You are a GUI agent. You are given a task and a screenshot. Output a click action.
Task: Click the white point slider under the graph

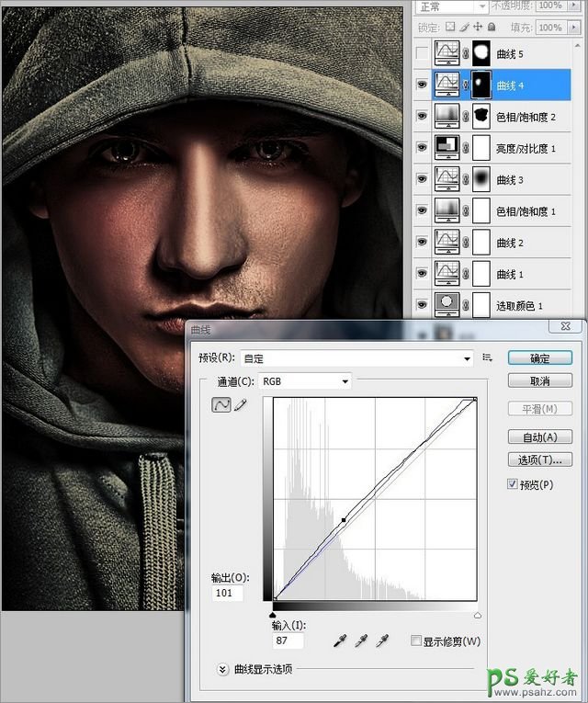coord(477,615)
